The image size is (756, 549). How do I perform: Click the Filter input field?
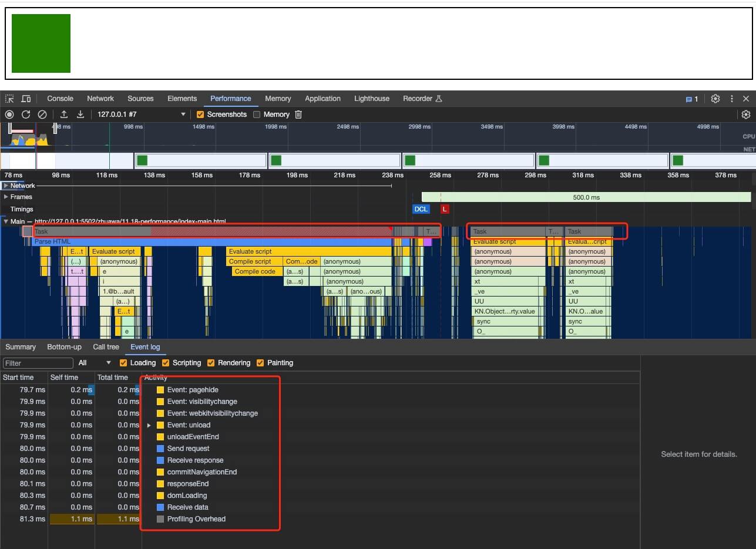coord(38,363)
